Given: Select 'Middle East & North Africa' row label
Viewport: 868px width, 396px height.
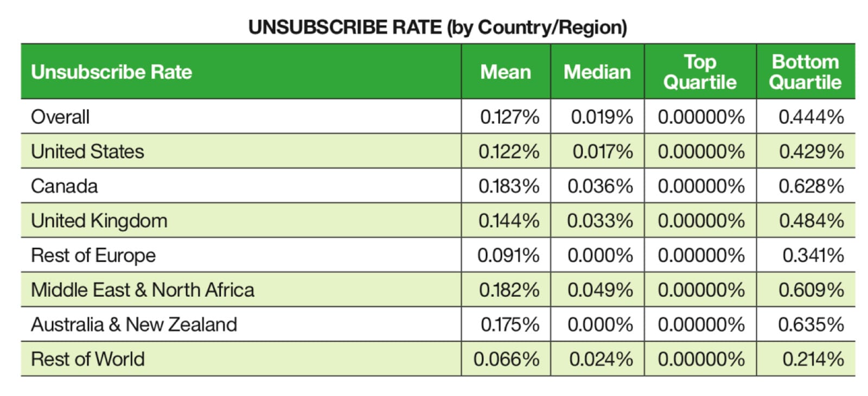Looking at the screenshot, I should coord(143,290).
